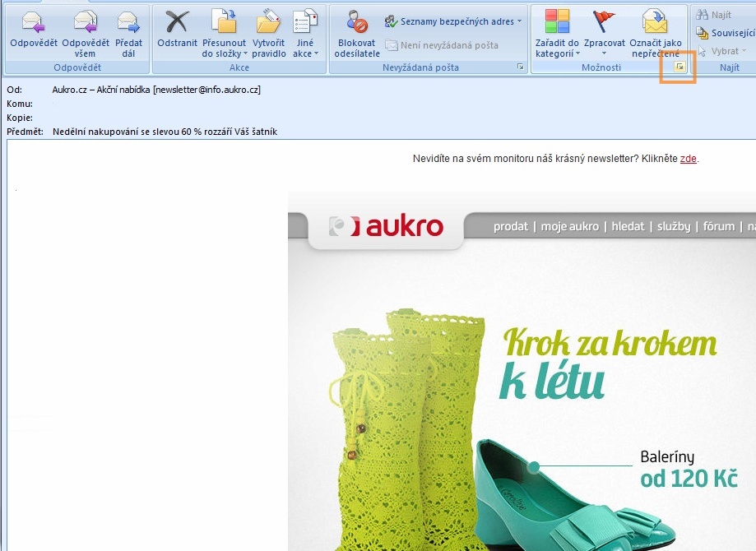Click the Najít binoculars icon

point(703,15)
